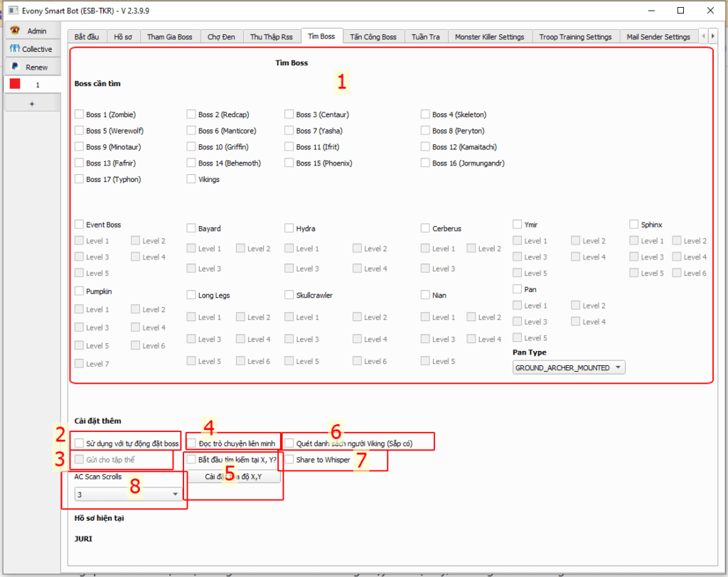Viewport: 728px width, 577px height.
Task: Add a new account with the + button
Action: click(x=31, y=103)
